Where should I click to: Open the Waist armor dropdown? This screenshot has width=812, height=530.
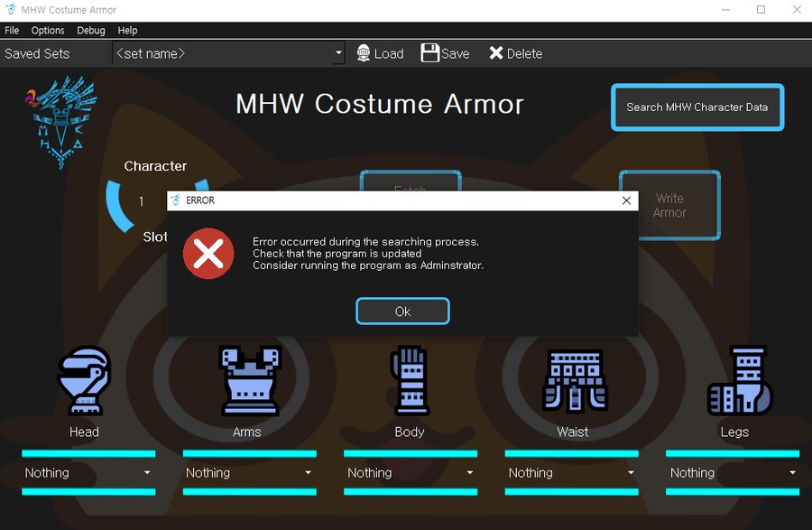click(572, 472)
